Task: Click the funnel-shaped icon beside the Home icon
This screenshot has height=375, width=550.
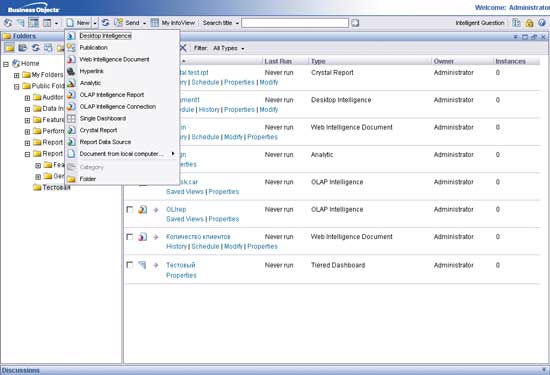Action: (21, 23)
